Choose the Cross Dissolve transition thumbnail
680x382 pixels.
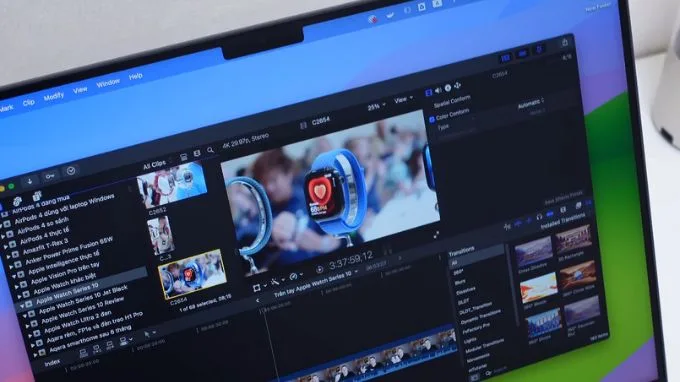[x=534, y=252]
